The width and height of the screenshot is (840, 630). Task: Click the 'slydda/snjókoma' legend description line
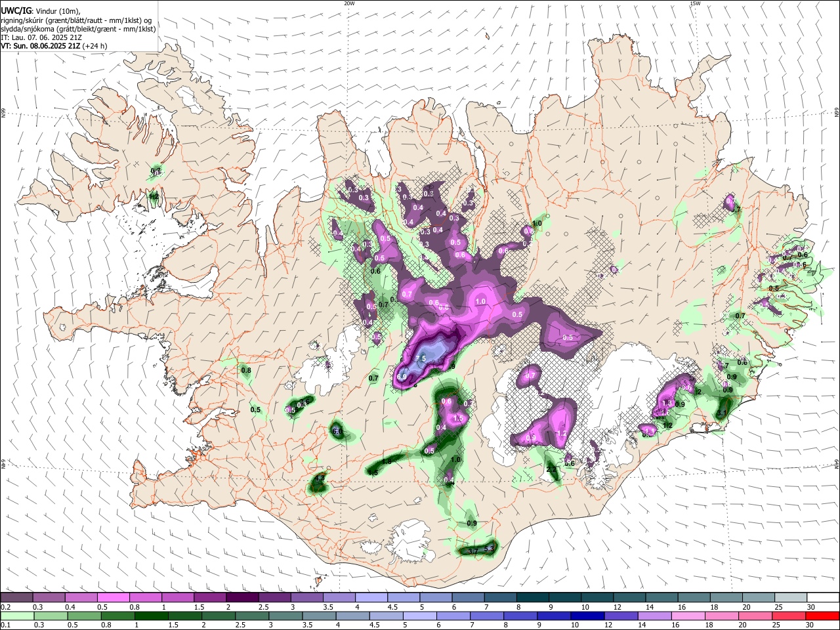point(78,29)
